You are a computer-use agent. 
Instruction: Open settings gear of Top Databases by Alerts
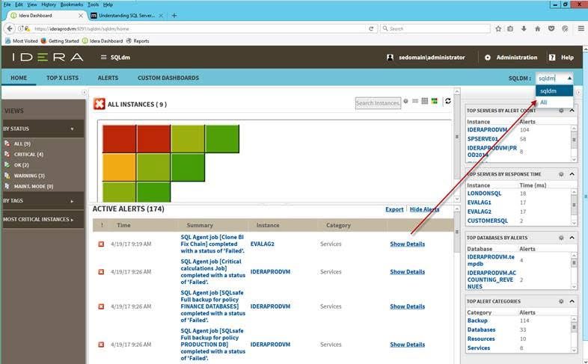561,238
